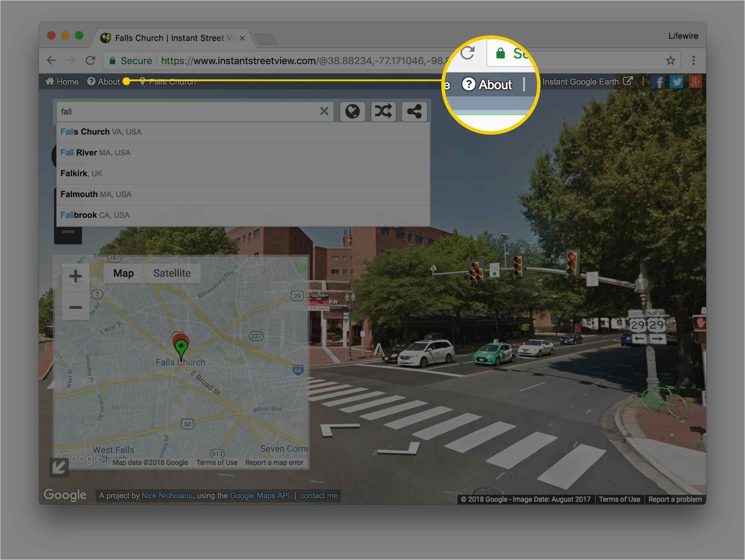This screenshot has width=745, height=560.
Task: Select Fall River MA, USA suggestion
Action: (x=243, y=153)
